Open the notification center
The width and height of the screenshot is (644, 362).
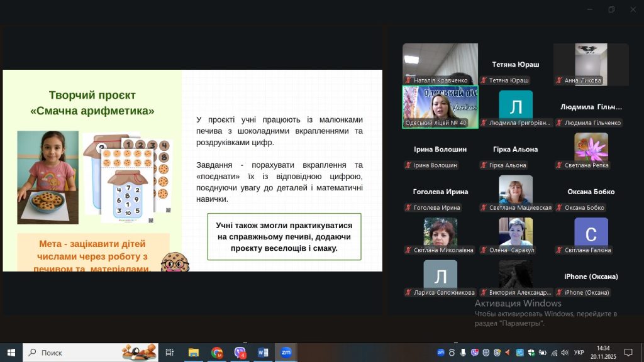(628, 353)
